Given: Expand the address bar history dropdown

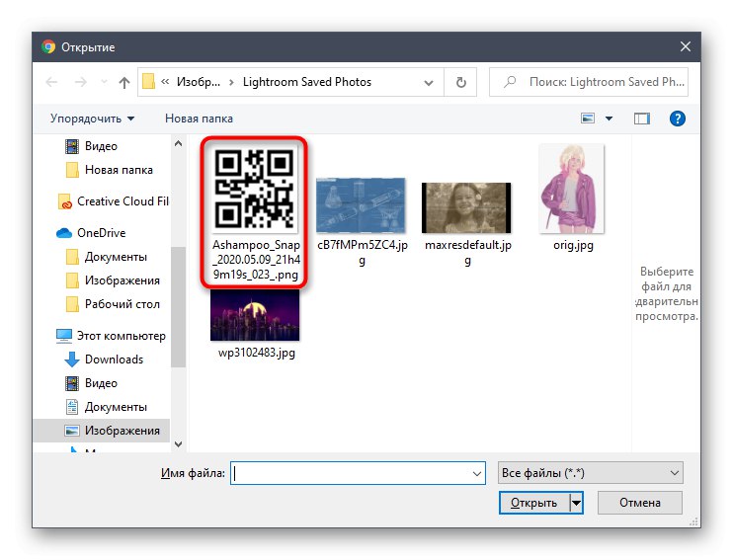Looking at the screenshot, I should coord(428,83).
